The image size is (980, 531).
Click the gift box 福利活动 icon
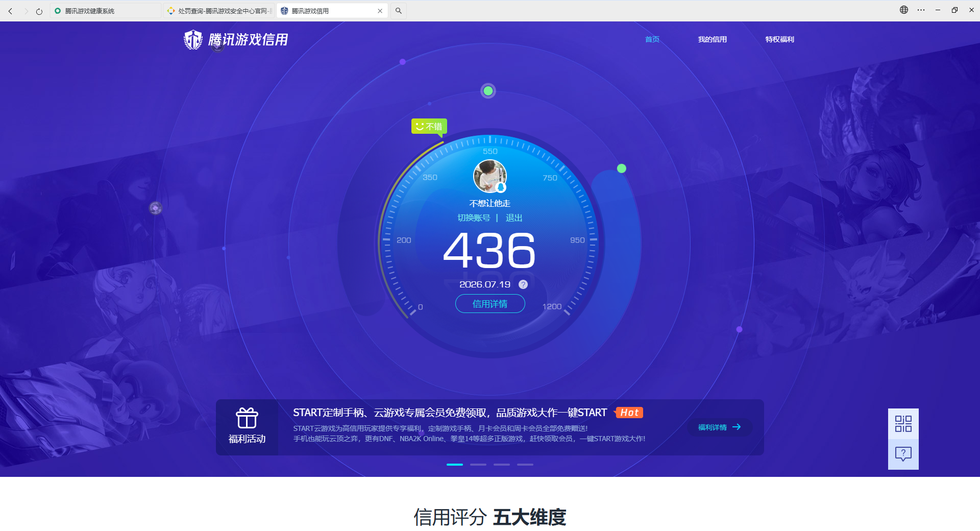[x=247, y=418]
